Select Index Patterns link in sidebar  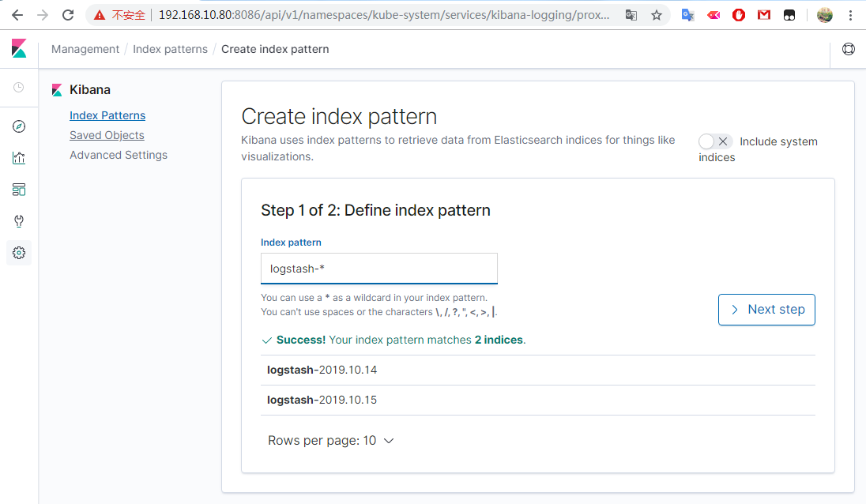[107, 115]
